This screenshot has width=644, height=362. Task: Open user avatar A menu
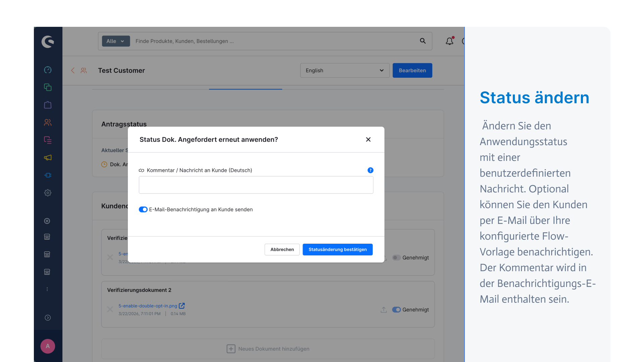coord(48,346)
